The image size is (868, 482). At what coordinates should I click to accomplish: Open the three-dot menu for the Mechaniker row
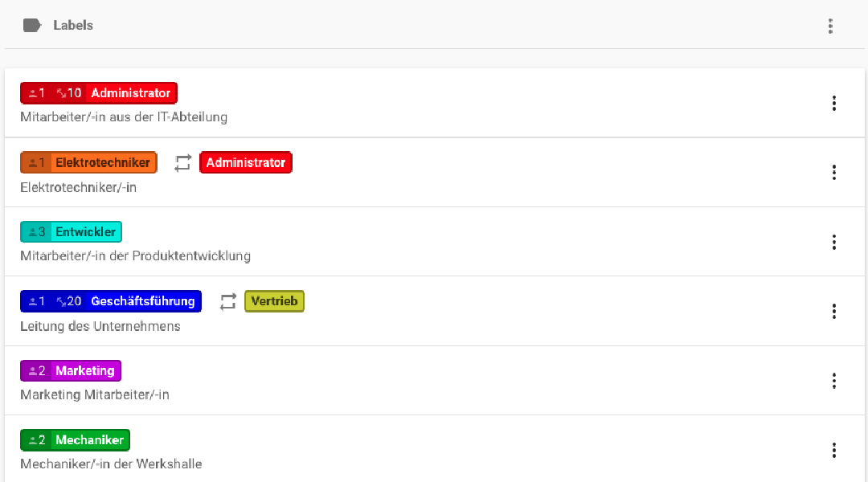[834, 450]
